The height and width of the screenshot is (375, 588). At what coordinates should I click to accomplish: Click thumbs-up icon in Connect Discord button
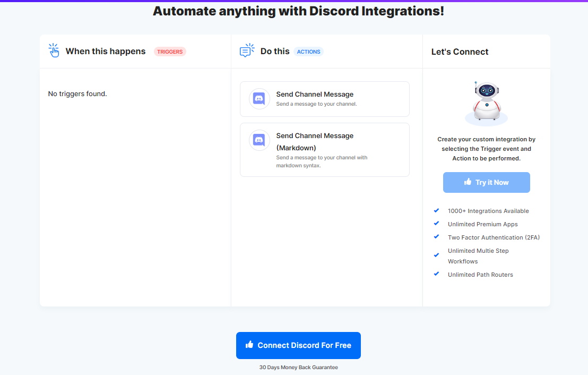249,344
